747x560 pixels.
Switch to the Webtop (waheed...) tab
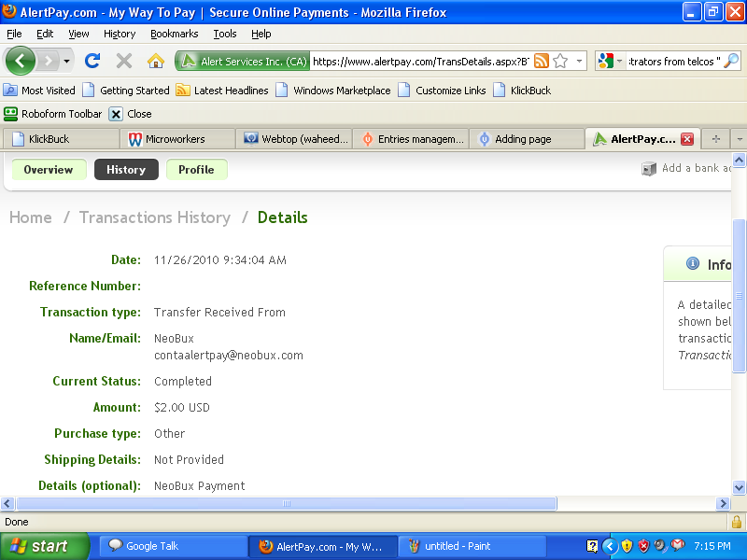[x=294, y=139]
